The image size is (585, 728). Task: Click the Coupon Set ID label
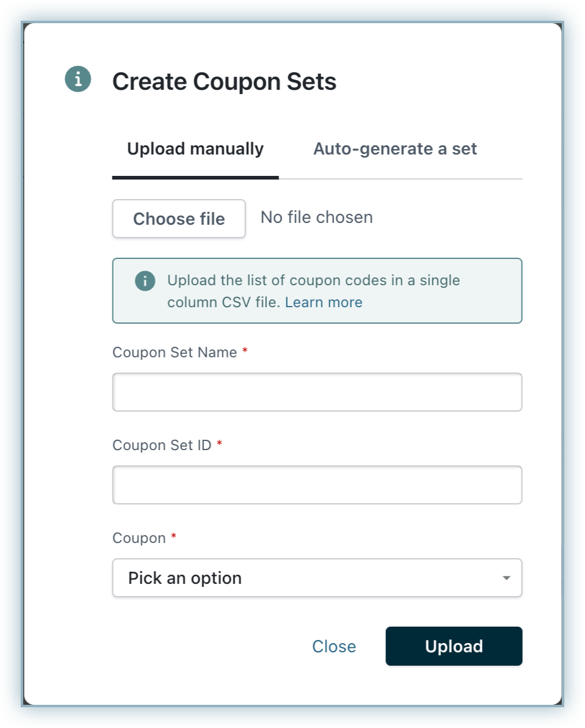[162, 445]
